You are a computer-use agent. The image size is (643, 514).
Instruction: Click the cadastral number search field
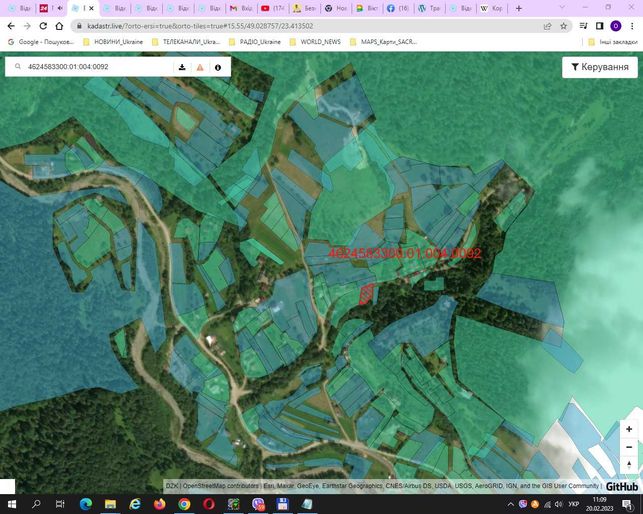tap(98, 67)
